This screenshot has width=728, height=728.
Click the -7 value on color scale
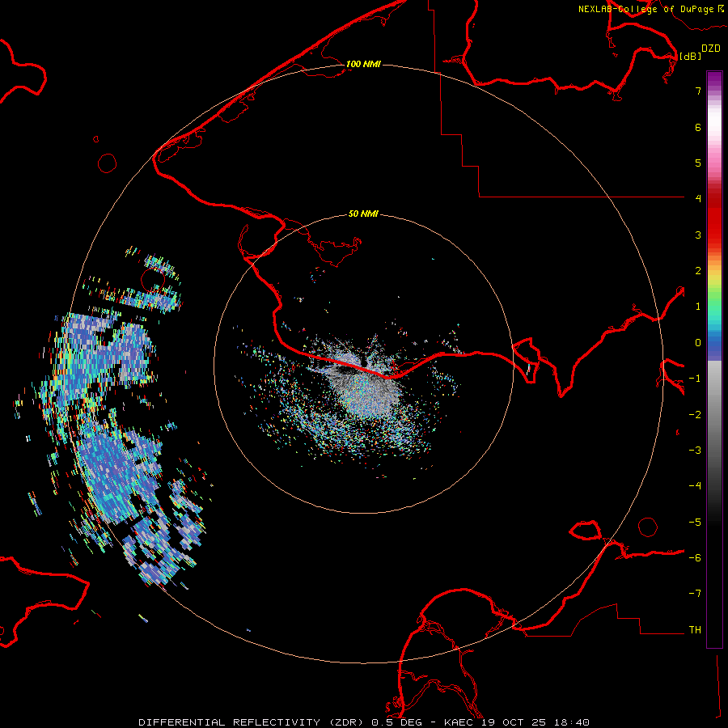(x=695, y=594)
